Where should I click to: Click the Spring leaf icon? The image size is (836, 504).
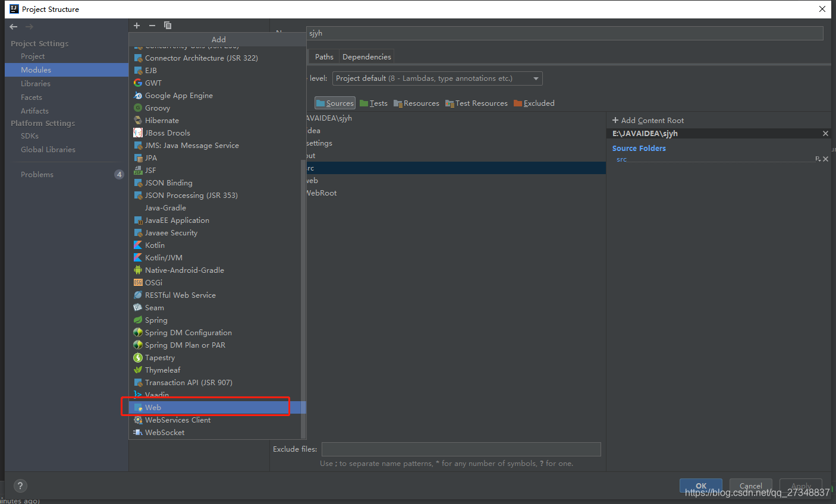138,320
